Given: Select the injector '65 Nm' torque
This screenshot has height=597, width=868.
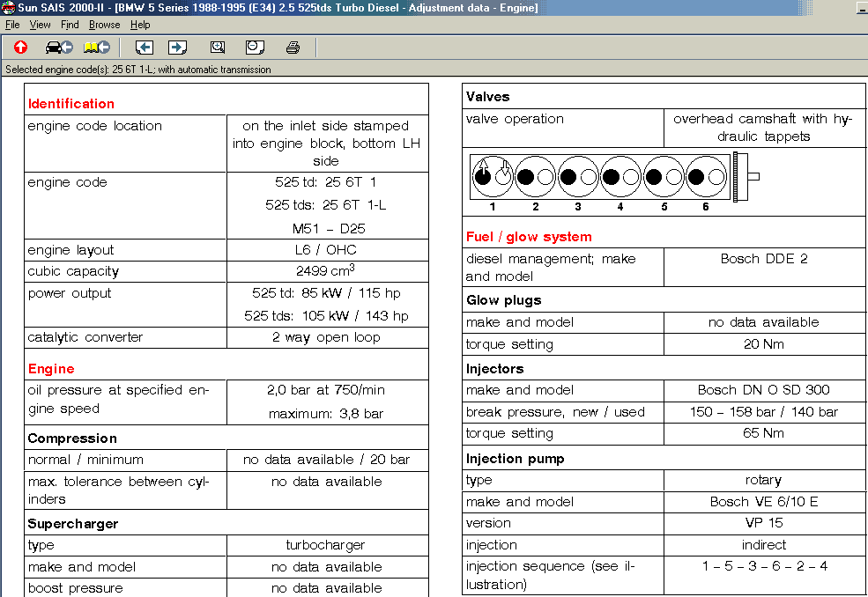Looking at the screenshot, I should coord(764,433).
